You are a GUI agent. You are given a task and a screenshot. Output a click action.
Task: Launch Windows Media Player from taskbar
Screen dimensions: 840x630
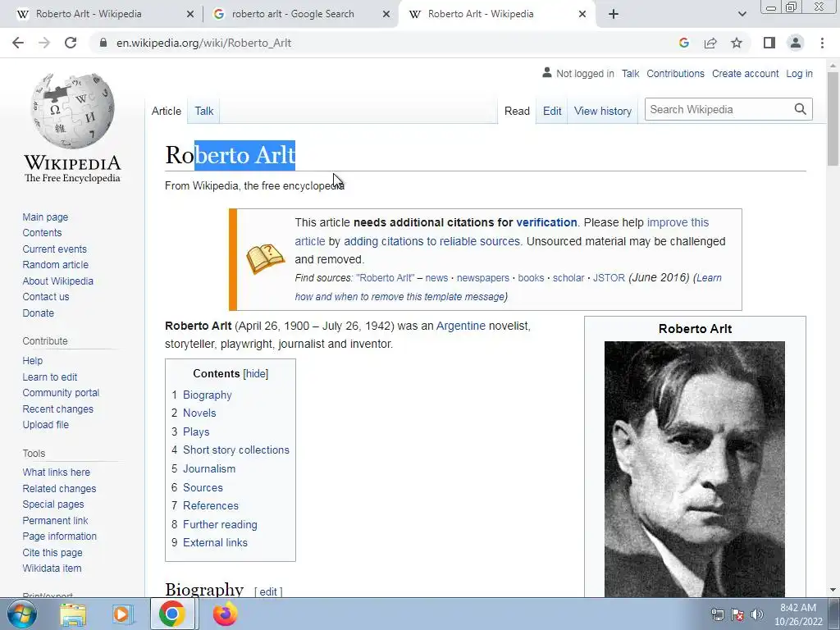tap(121, 614)
